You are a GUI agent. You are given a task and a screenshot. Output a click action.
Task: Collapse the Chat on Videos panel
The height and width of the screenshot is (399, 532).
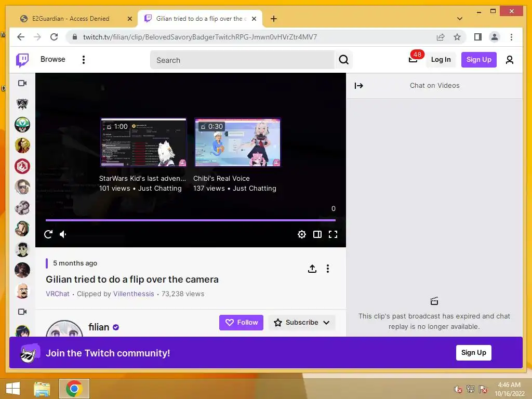tap(358, 86)
